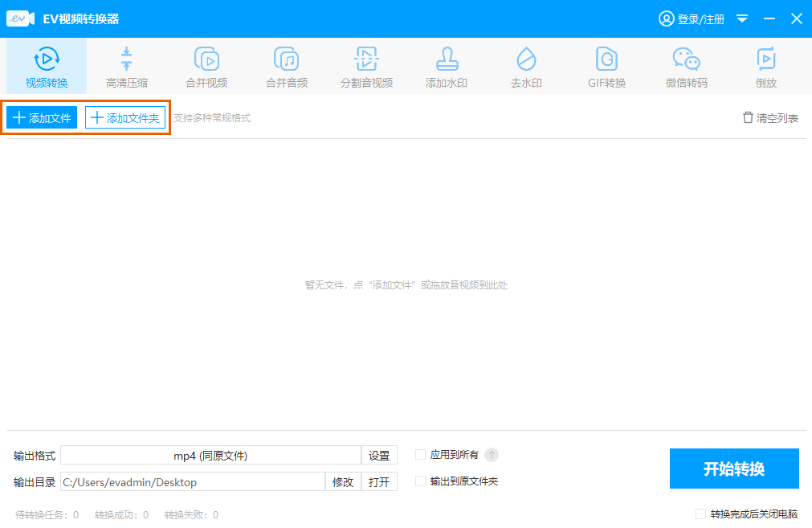This screenshot has width=812, height=528.
Task: Open the 微信转码 WeChat transcode tool
Action: [x=686, y=67]
